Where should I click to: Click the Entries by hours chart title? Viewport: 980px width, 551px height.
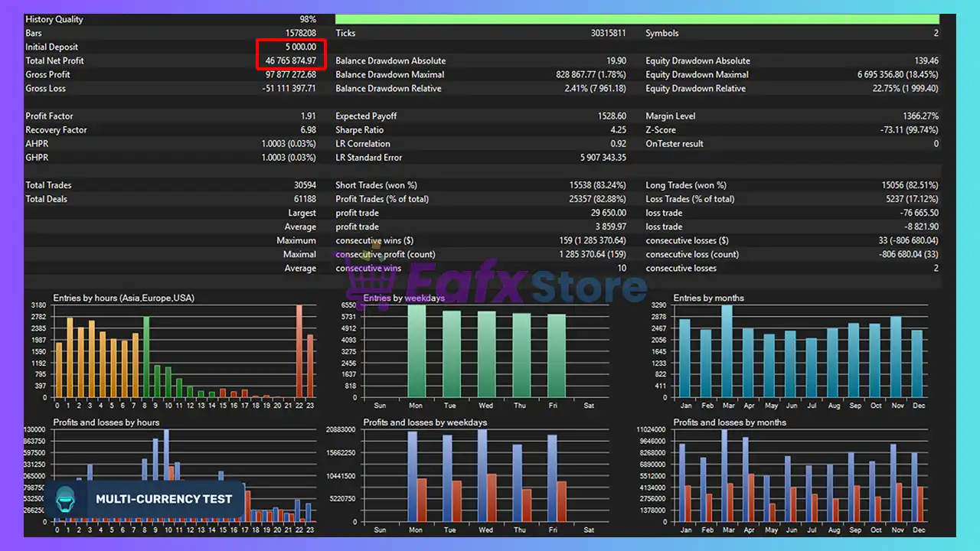click(123, 298)
